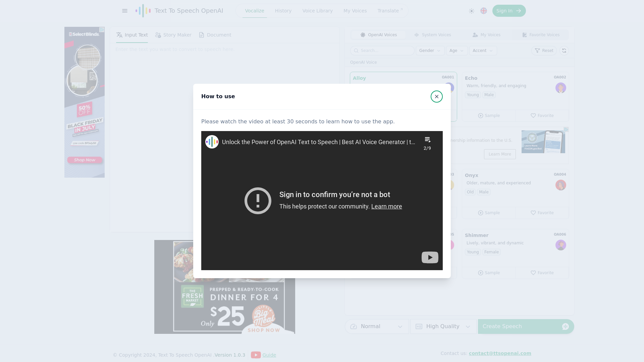This screenshot has width=644, height=362.
Task: Click Learn More in the ad banner
Action: [x=500, y=154]
